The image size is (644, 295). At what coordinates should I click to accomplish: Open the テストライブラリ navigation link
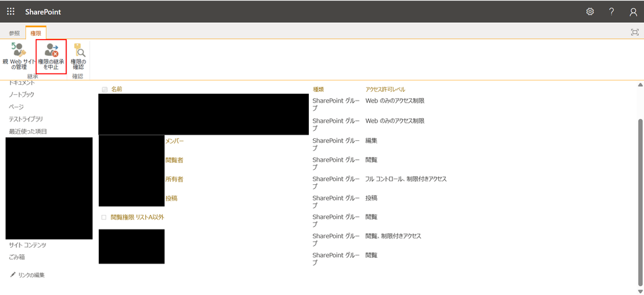click(26, 119)
